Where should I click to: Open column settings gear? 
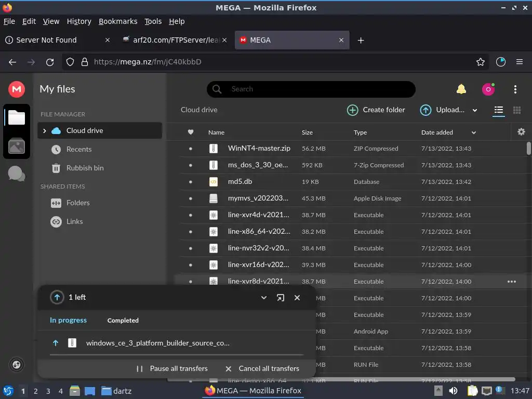(521, 131)
